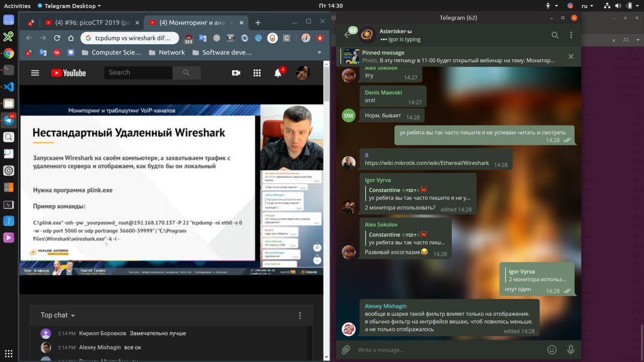Open a new Chrome tab

[258, 23]
